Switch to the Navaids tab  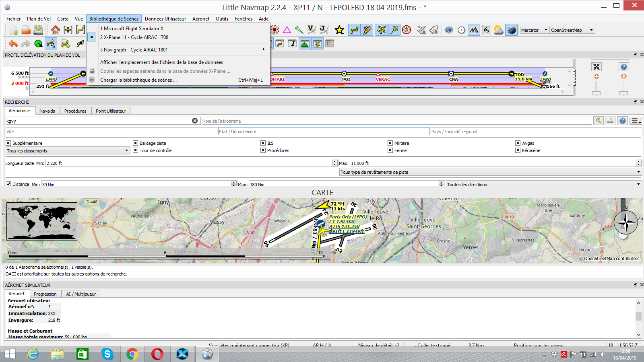[x=47, y=111]
